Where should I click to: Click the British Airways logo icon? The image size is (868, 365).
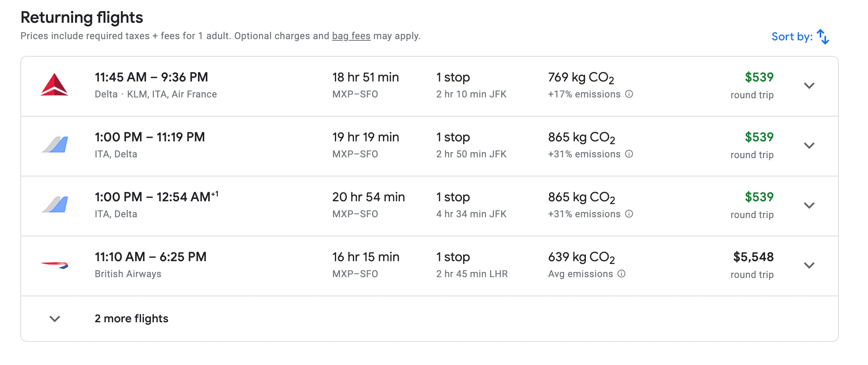click(54, 265)
